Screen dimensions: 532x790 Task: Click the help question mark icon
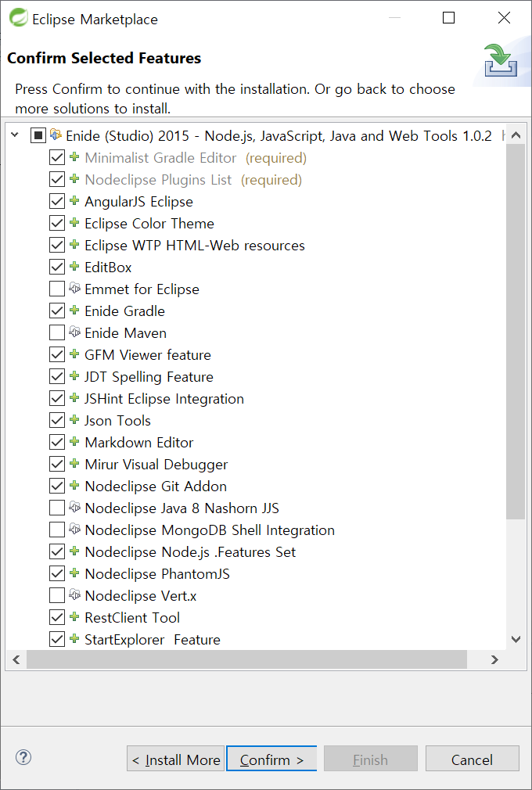23,756
